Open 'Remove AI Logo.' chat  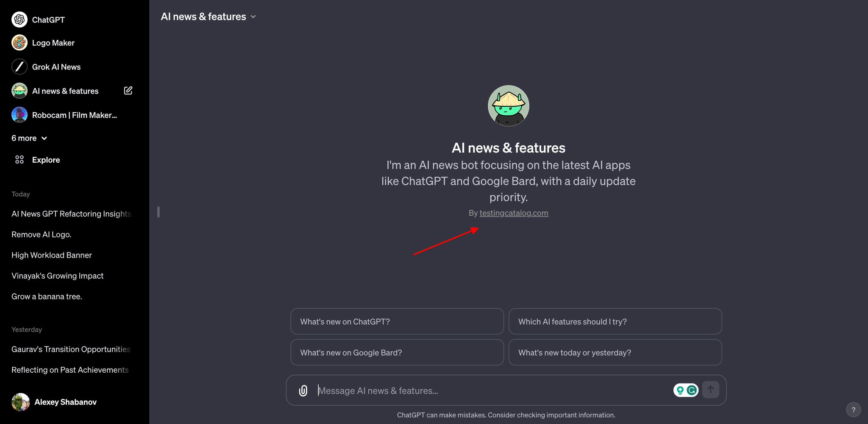click(42, 235)
